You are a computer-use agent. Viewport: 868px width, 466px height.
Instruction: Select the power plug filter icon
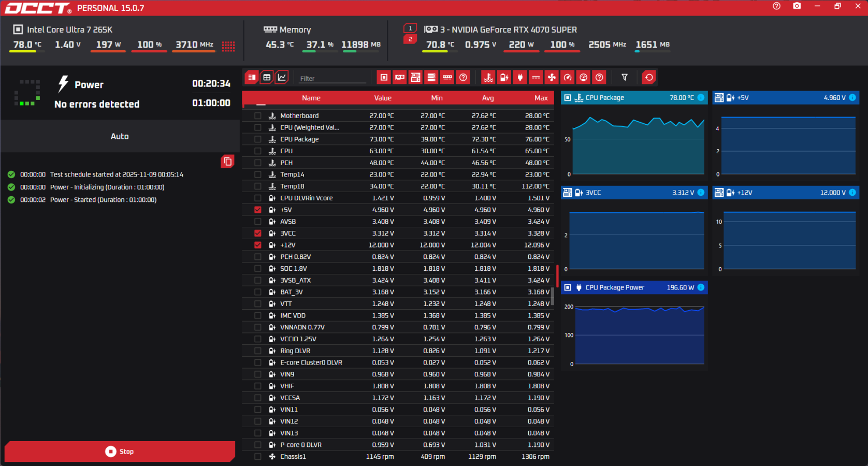(x=520, y=78)
